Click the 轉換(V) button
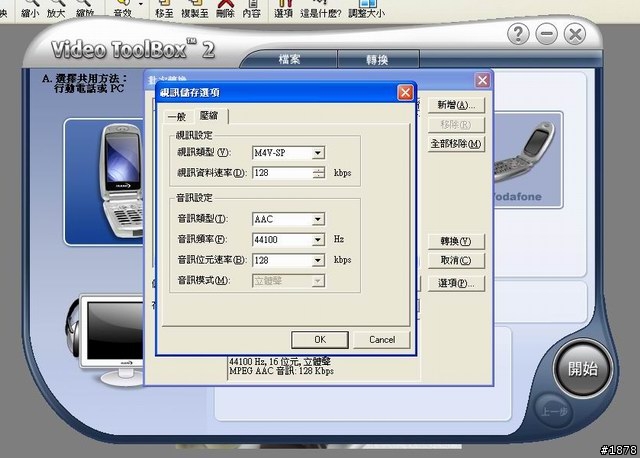The height and width of the screenshot is (458, 640). coord(456,241)
